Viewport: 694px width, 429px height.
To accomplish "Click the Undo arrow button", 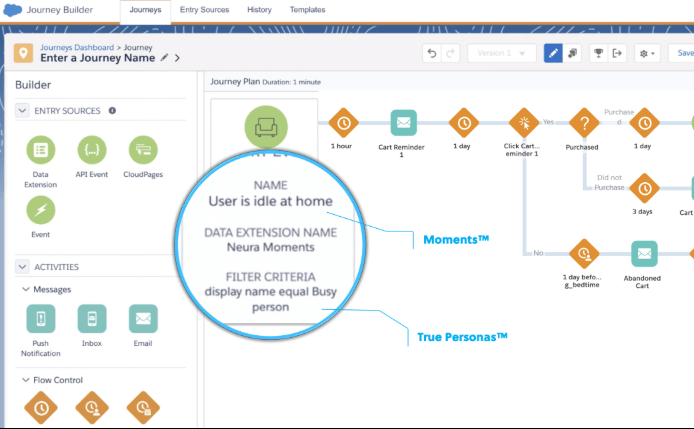I will point(432,53).
